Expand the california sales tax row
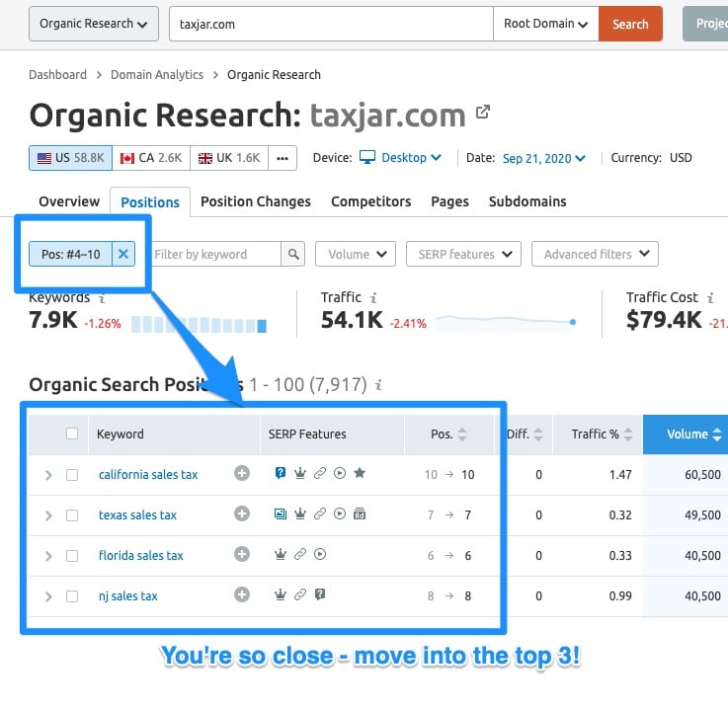This screenshot has height=709, width=728. point(48,475)
